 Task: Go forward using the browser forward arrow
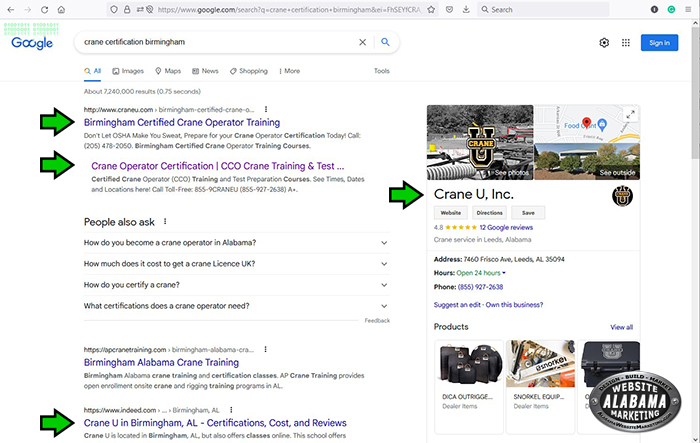tap(28, 9)
